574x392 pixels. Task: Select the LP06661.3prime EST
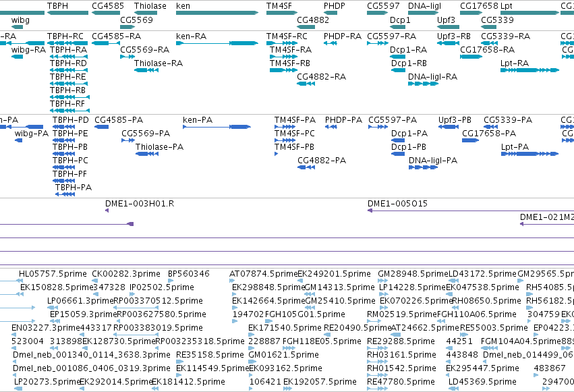(x=53, y=308)
